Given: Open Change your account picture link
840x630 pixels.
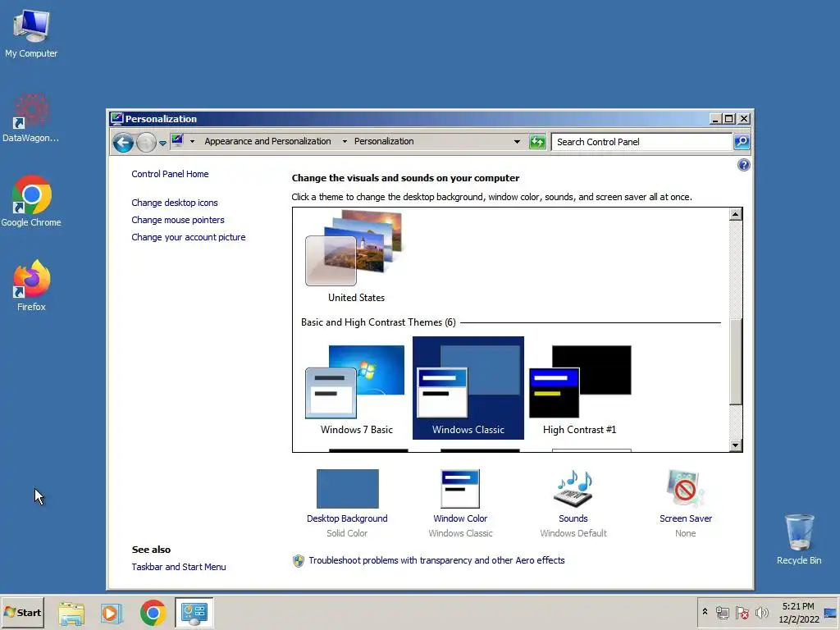Looking at the screenshot, I should point(189,237).
